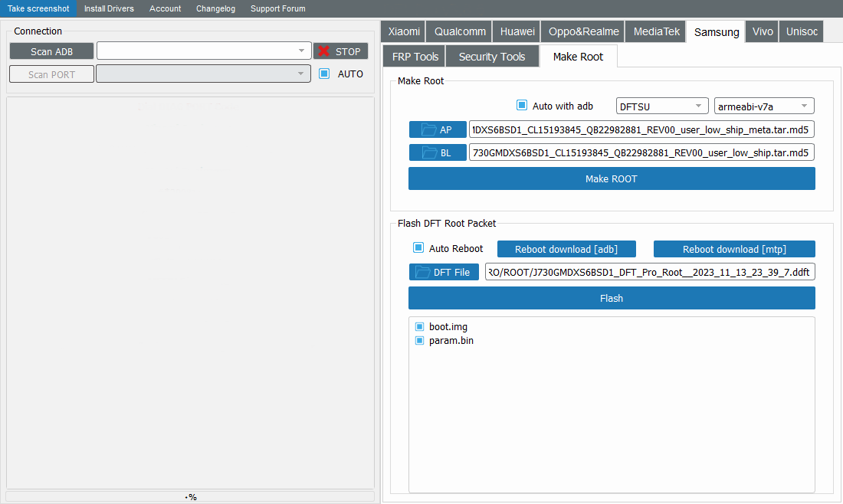
Task: Toggle Auto with adb checkbox
Action: point(521,105)
